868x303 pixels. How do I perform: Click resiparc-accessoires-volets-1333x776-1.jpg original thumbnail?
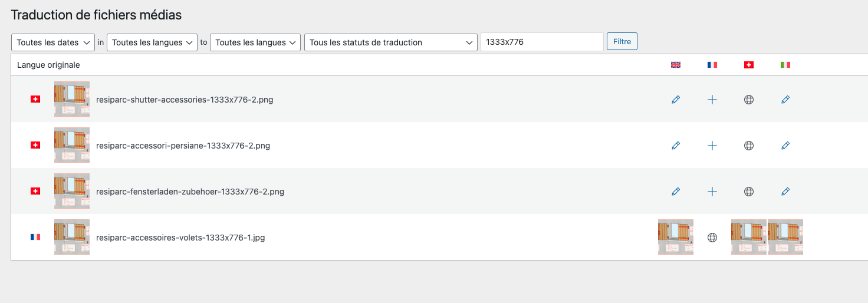pyautogui.click(x=72, y=237)
